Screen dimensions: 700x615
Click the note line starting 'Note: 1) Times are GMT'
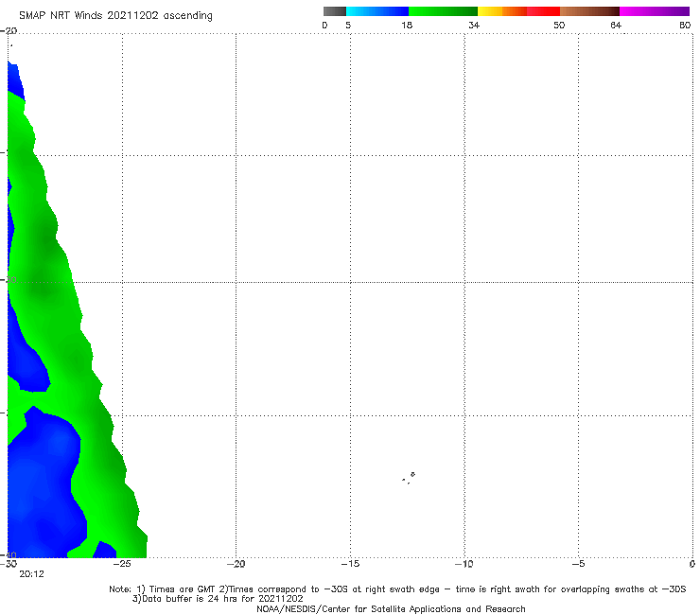point(397,589)
